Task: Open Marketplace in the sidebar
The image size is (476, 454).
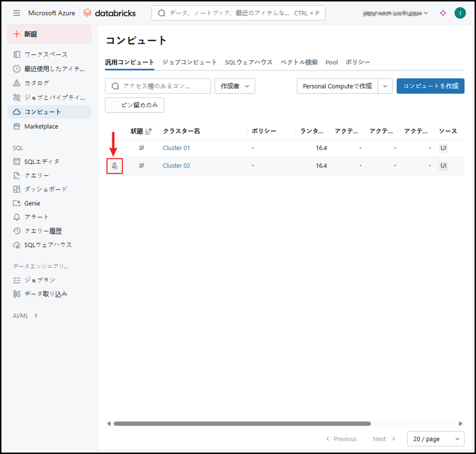Action: (41, 126)
